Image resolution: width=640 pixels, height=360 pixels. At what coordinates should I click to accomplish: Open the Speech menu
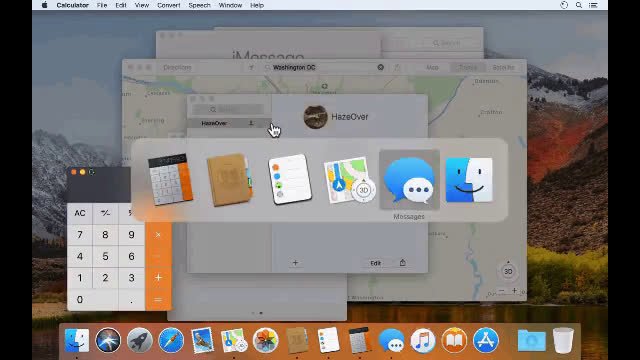(200, 5)
